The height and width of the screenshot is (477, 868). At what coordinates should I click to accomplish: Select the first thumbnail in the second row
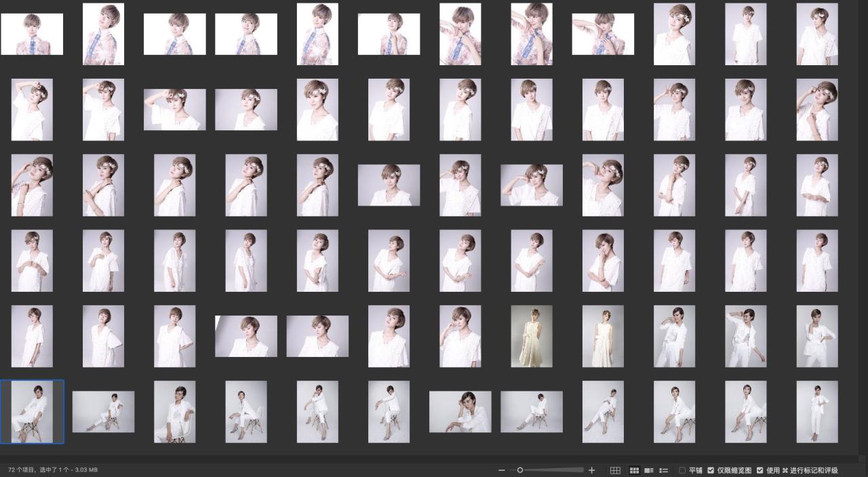pos(32,109)
